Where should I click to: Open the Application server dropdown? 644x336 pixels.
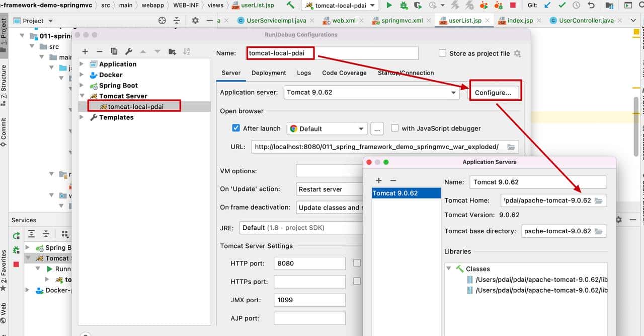pos(453,93)
